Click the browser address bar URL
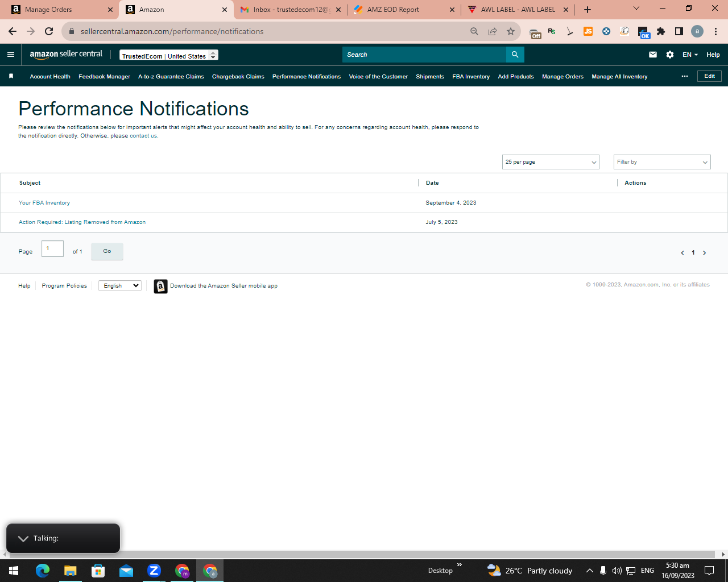 (172, 31)
